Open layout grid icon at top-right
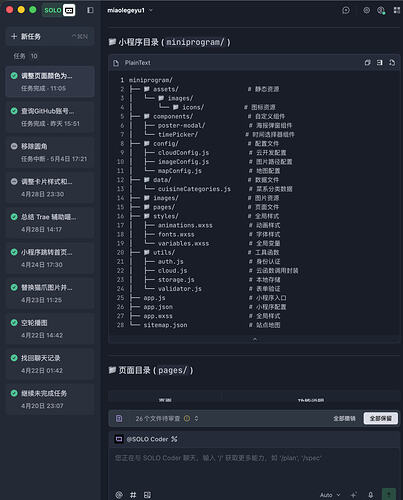 coord(396,10)
